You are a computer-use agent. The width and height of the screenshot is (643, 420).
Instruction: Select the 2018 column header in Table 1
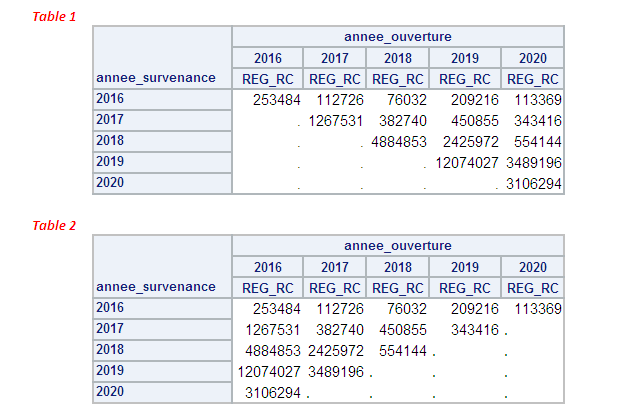click(397, 58)
